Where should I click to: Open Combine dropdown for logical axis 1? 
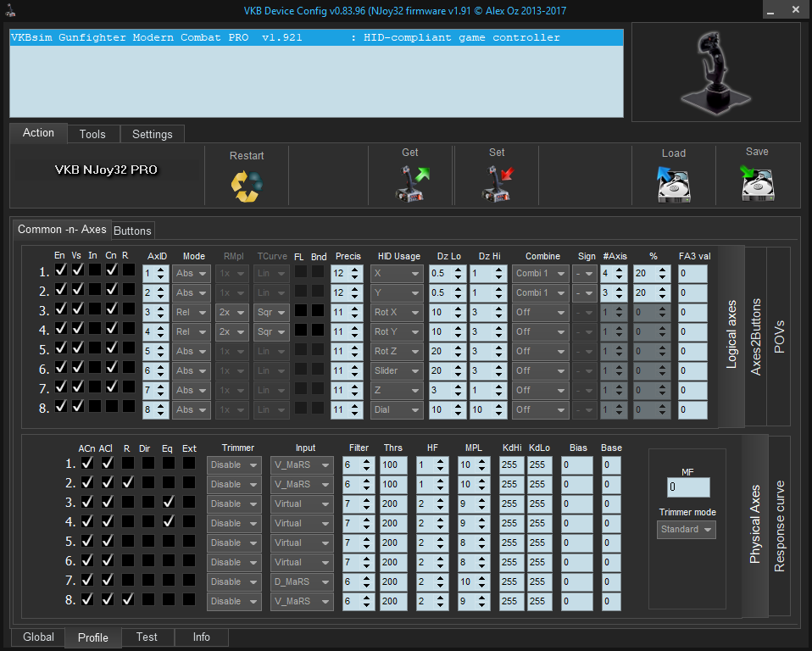pyautogui.click(x=540, y=274)
